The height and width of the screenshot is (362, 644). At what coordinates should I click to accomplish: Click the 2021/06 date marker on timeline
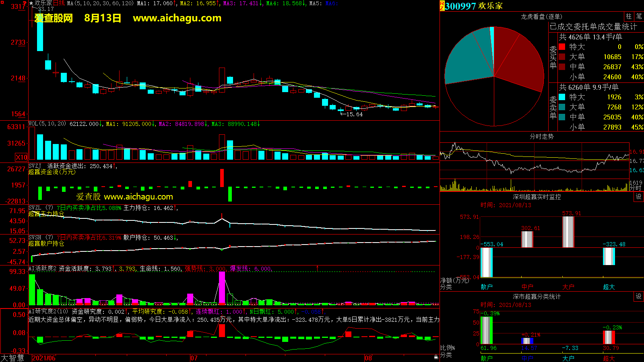(x=44, y=358)
